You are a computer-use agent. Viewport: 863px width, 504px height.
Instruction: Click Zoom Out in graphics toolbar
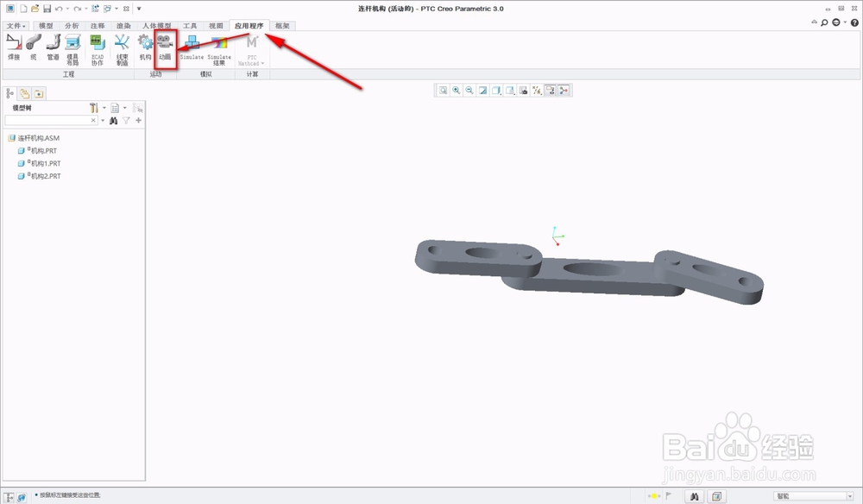point(469,91)
